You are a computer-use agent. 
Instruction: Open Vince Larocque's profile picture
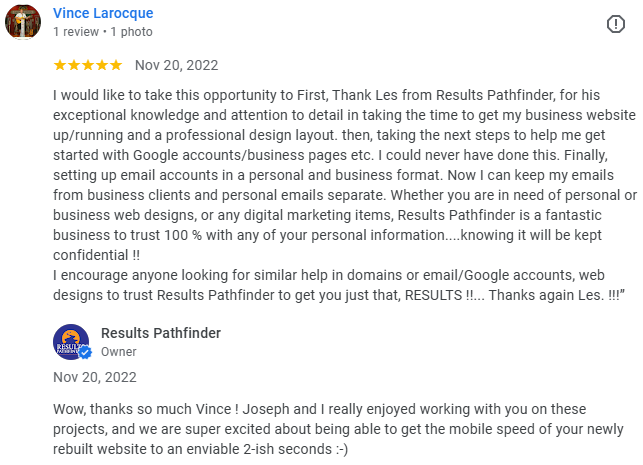23,22
